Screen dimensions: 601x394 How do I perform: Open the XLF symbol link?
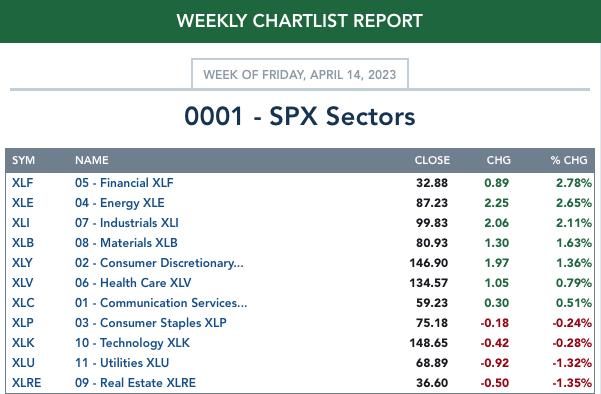[22, 183]
